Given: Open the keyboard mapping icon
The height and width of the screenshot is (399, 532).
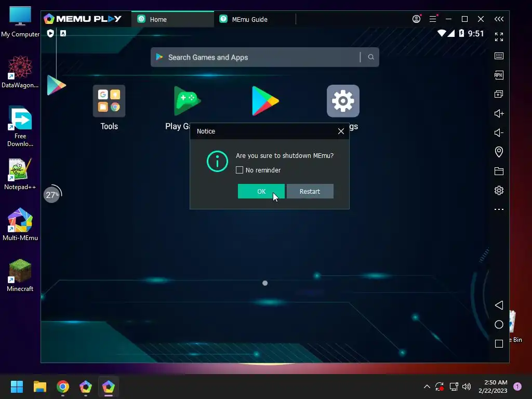Looking at the screenshot, I should [499, 56].
